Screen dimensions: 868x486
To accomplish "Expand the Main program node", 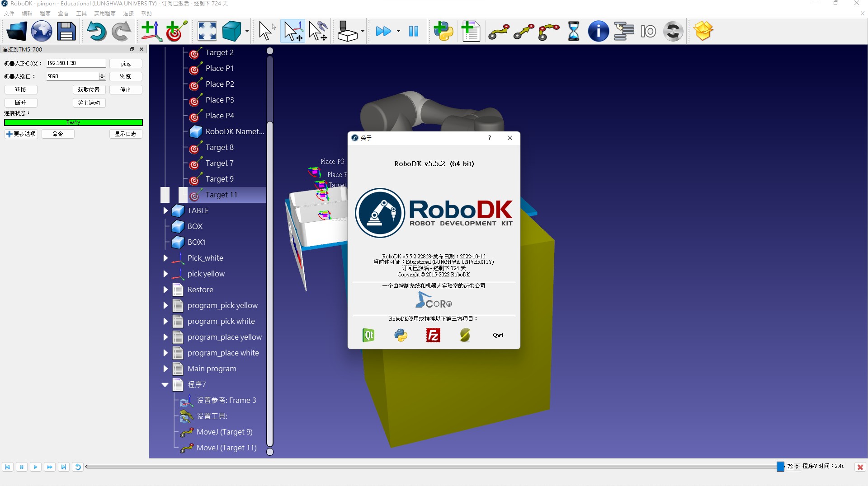I will (165, 369).
